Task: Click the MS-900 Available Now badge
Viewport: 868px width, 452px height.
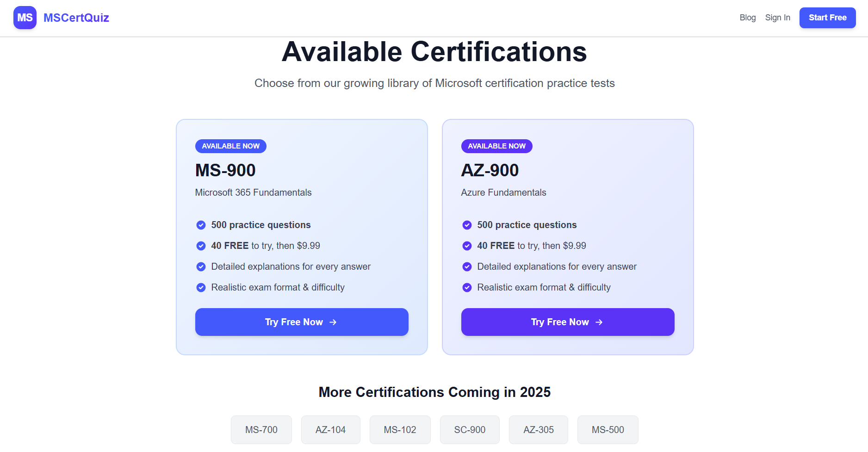Action: [230, 146]
